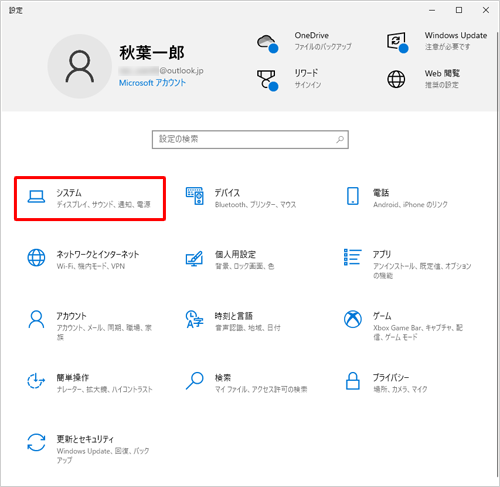Click the 場所、カメラ、マイク description
Screen dimensions: 500x487
(400, 389)
